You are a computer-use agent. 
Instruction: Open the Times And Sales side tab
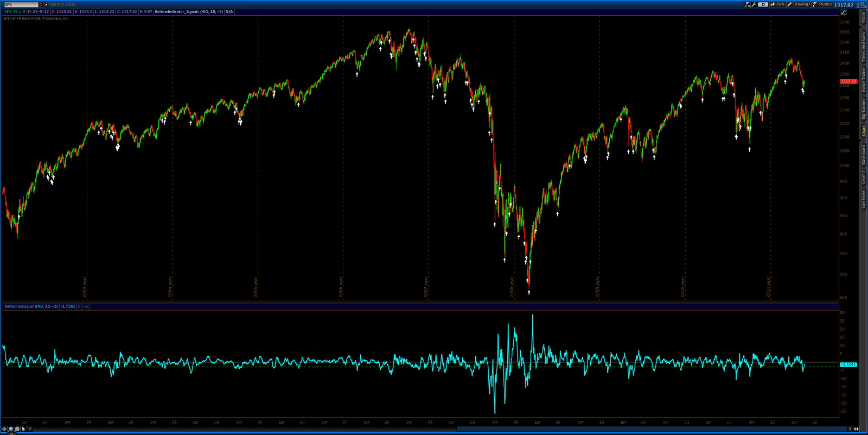(x=864, y=46)
